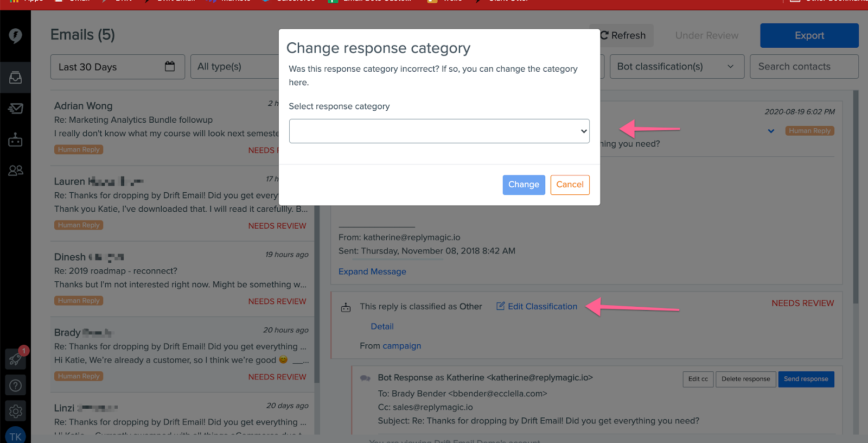Image resolution: width=868 pixels, height=443 pixels.
Task: Click the bot icon beside classification text
Action: 346,308
